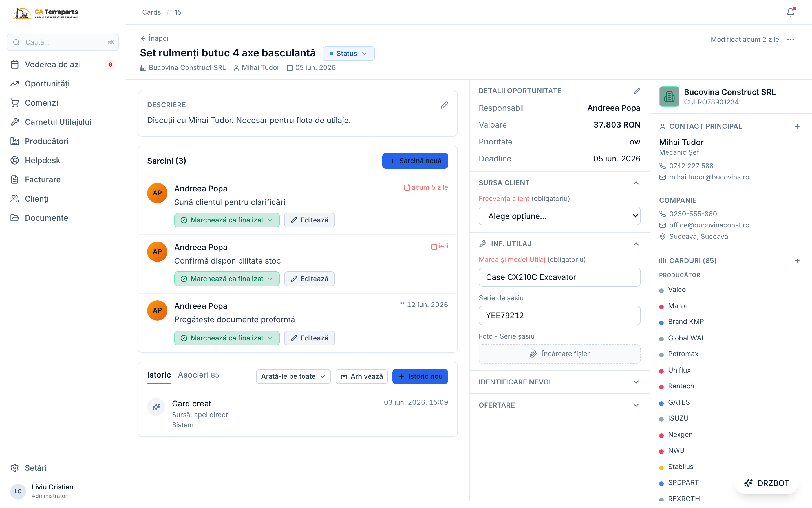Switch to the Istoric tab

pyautogui.click(x=159, y=375)
